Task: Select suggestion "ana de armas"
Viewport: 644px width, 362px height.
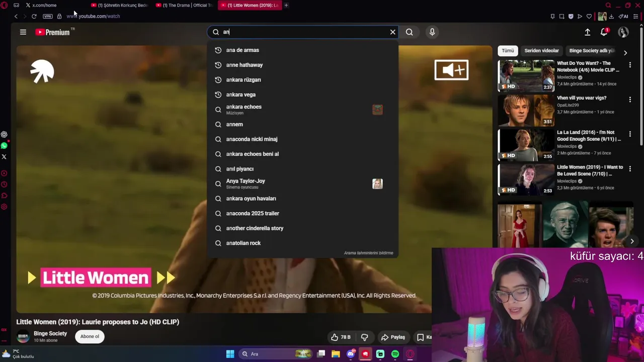Action: tap(302, 50)
